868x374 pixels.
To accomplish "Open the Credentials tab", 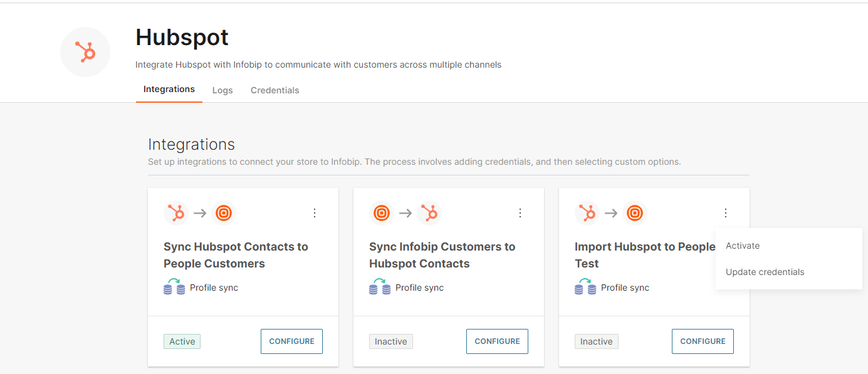I will [x=275, y=90].
